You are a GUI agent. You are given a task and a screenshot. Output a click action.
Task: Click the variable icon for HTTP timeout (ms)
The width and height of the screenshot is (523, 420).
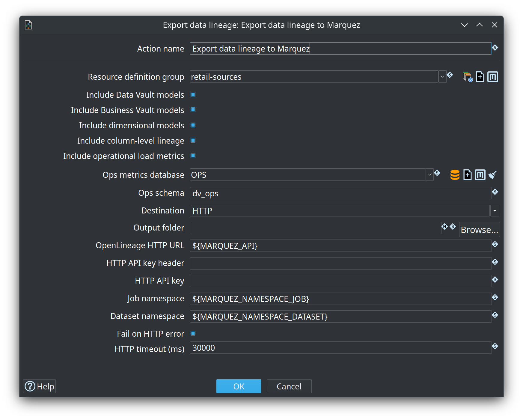pos(495,346)
